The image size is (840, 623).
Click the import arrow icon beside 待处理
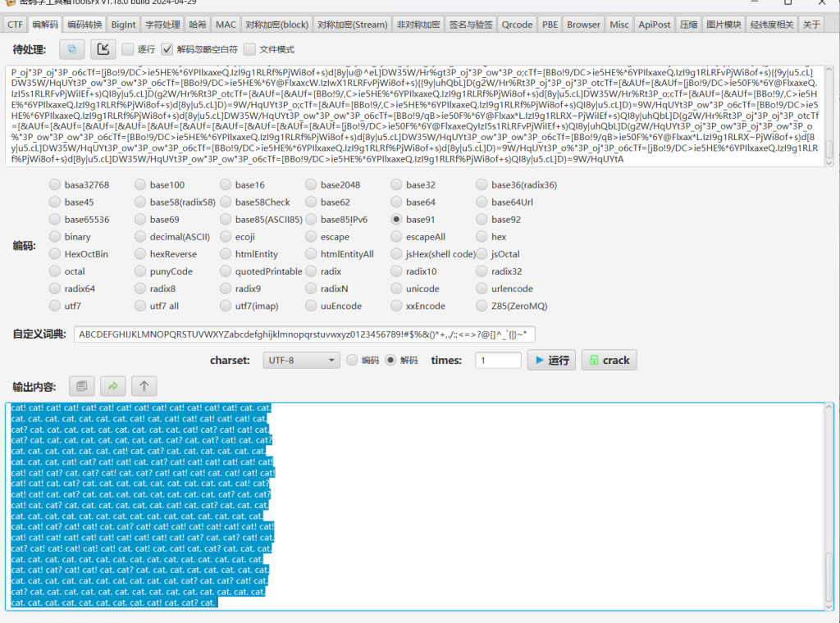click(x=103, y=49)
